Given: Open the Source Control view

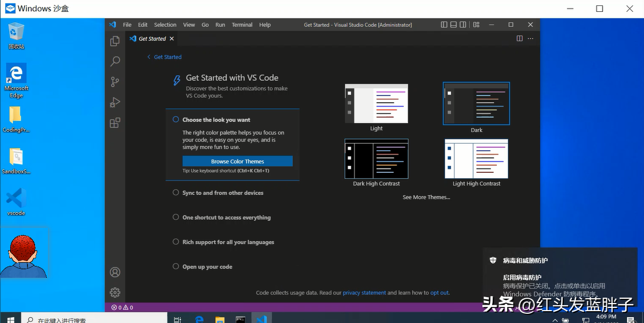Looking at the screenshot, I should tap(115, 81).
